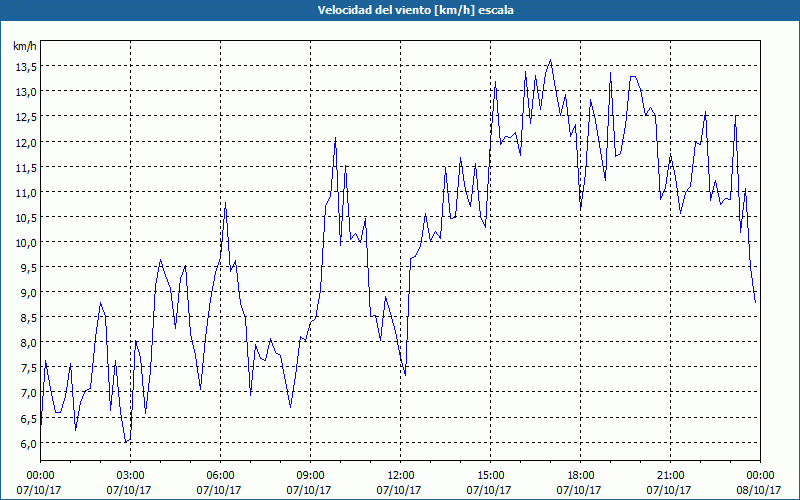This screenshot has height=500, width=800.
Task: Click the 8,5 y-axis label
Action: [29, 318]
